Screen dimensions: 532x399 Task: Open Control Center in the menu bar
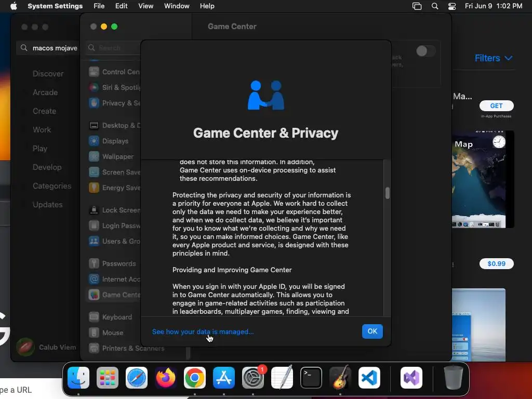tap(452, 6)
